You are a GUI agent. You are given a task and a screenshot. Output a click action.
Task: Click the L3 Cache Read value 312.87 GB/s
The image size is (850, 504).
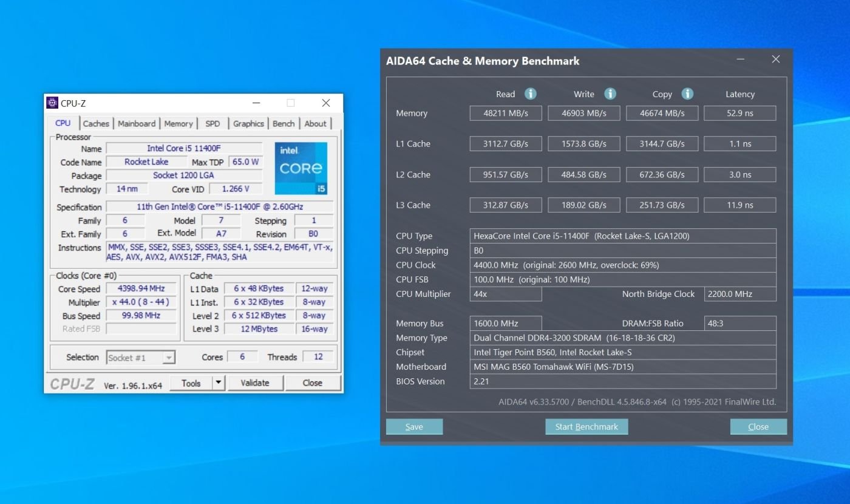tap(506, 205)
